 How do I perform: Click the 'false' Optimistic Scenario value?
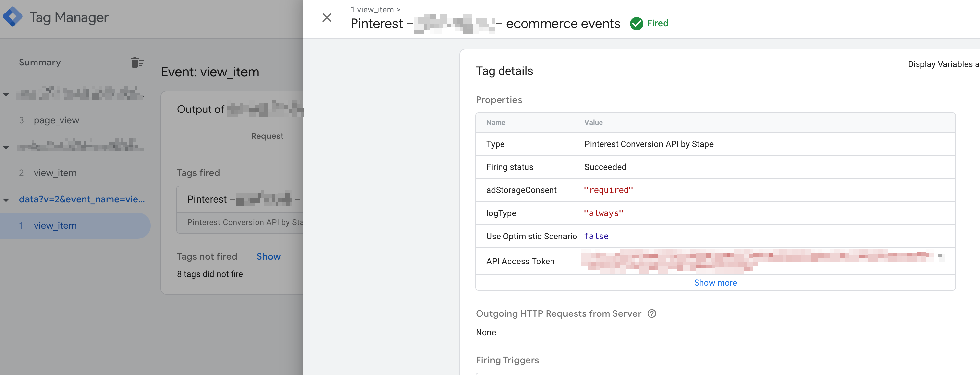click(596, 237)
